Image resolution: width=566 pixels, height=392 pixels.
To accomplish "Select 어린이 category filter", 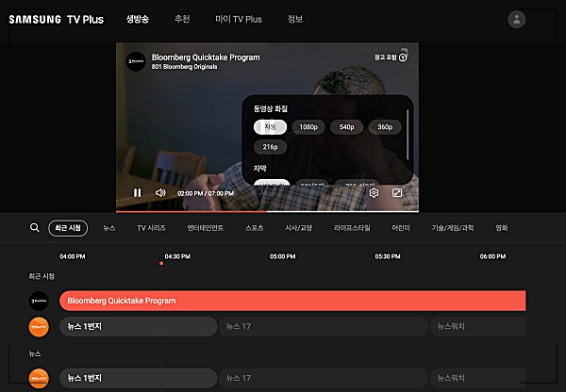I will (x=401, y=228).
